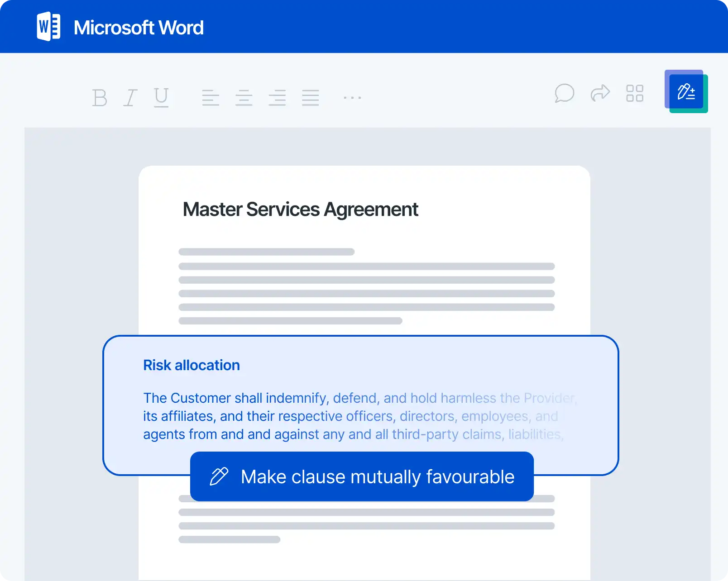Justify the paragraph text
728x581 pixels.
[x=311, y=97]
